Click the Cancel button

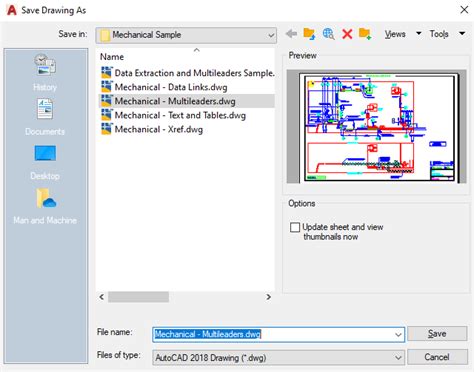437,357
